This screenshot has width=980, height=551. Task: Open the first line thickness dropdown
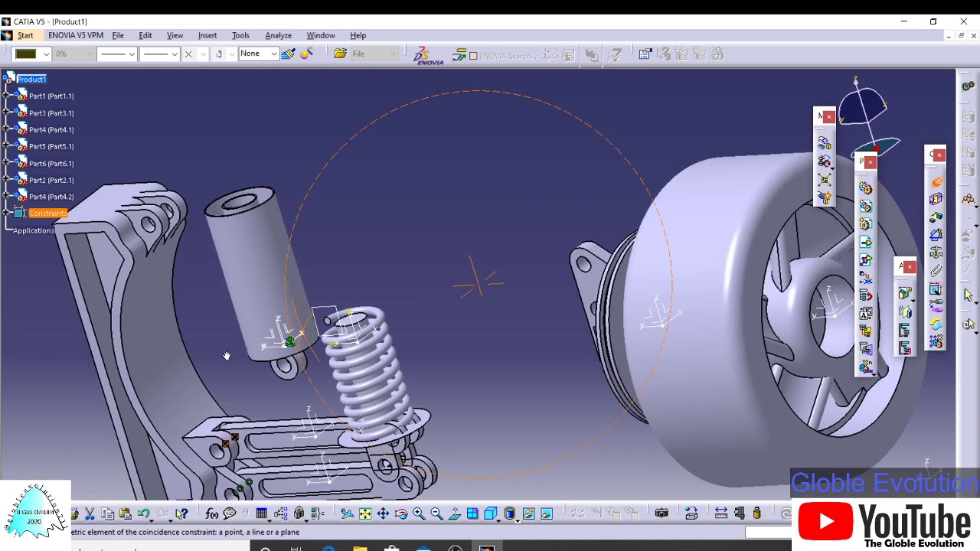pos(132,54)
